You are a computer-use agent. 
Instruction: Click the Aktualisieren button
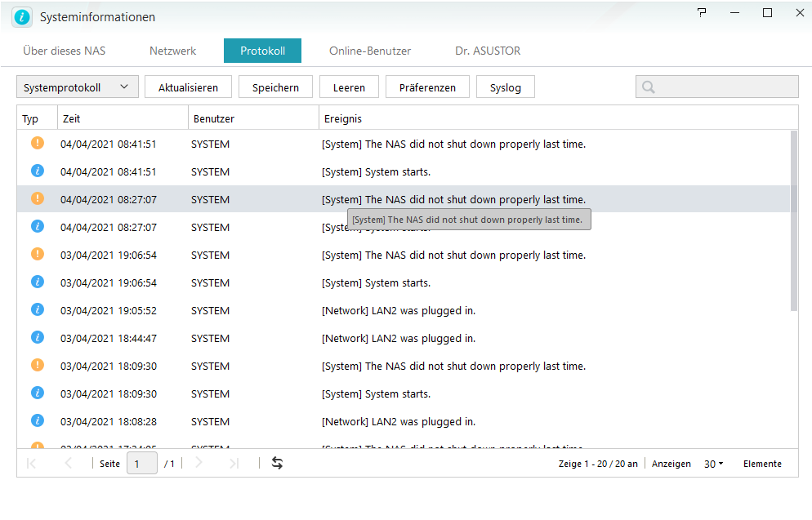point(188,87)
